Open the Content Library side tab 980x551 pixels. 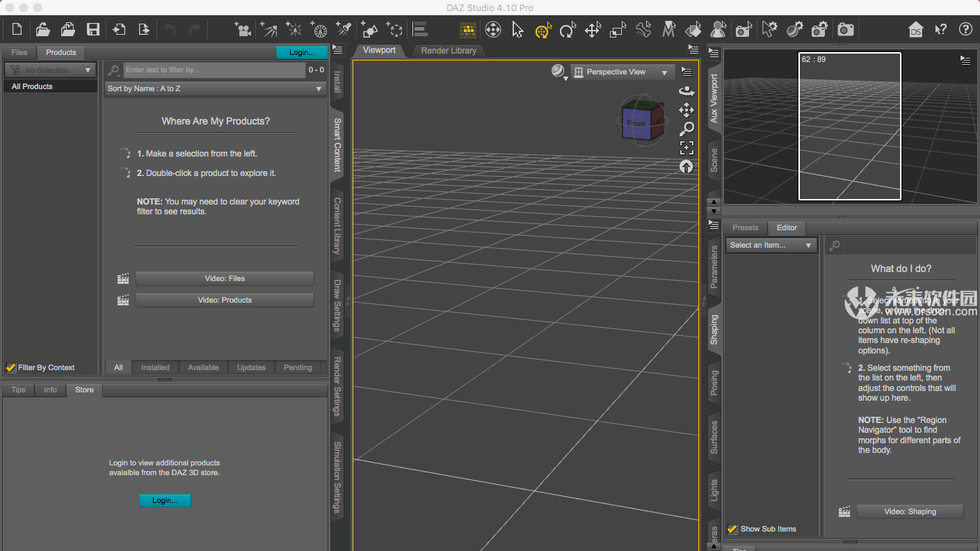337,225
